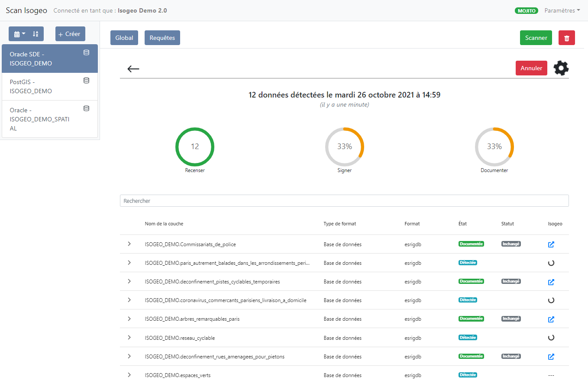Viewport: 588px width, 384px height.
Task: Click the Format column header
Action: click(412, 224)
